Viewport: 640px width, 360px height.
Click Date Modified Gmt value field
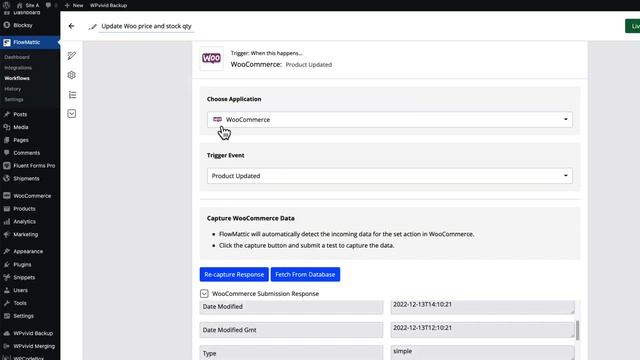click(482, 330)
